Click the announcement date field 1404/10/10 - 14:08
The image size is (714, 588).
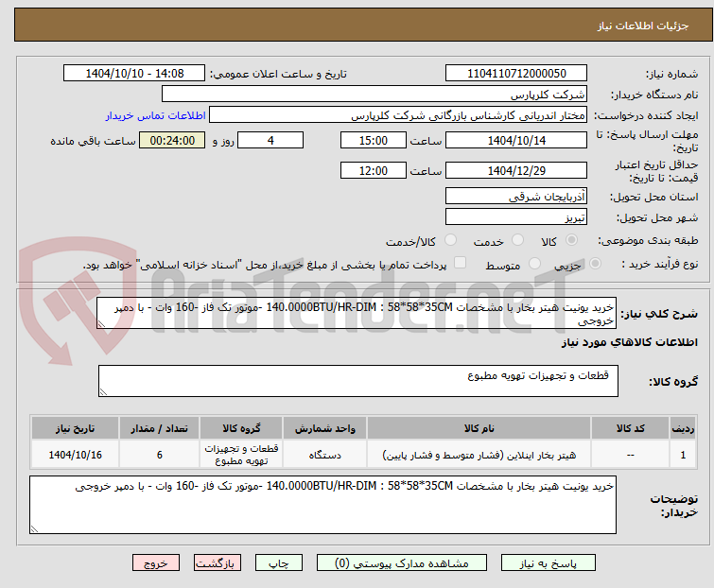pos(134,74)
